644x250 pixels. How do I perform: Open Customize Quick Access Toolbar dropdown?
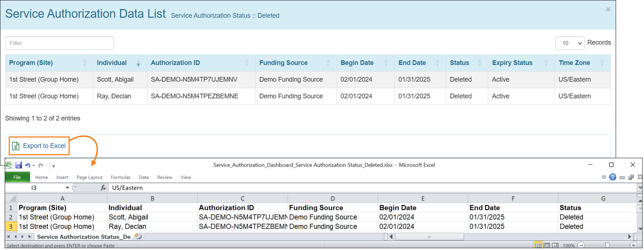point(53,166)
